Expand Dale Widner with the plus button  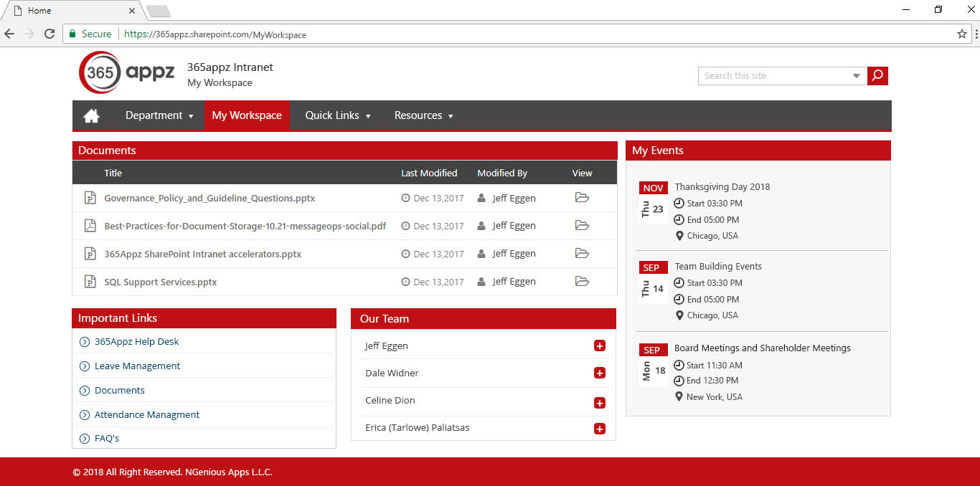point(600,373)
